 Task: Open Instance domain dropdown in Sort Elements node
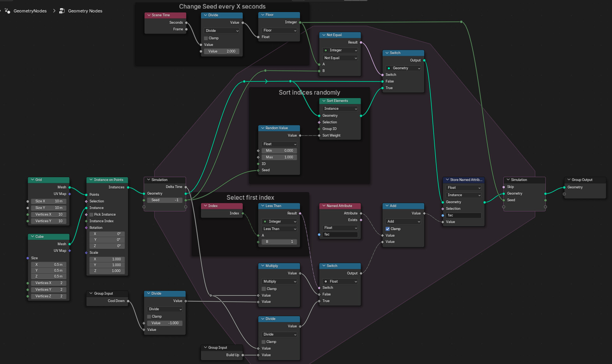340,109
